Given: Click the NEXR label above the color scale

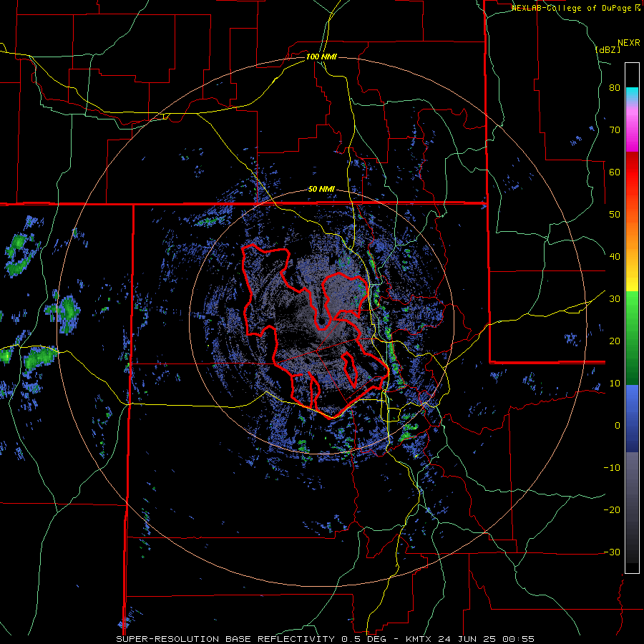Looking at the screenshot, I should (x=629, y=43).
